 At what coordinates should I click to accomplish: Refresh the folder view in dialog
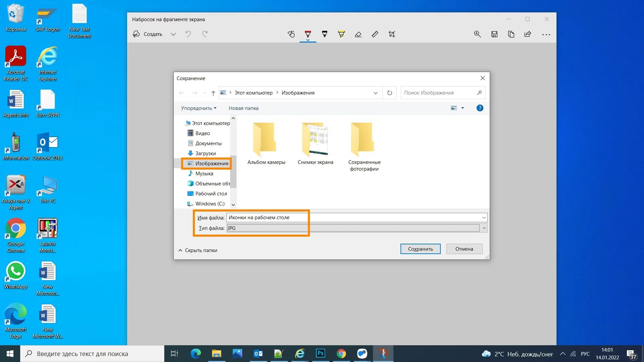(389, 93)
